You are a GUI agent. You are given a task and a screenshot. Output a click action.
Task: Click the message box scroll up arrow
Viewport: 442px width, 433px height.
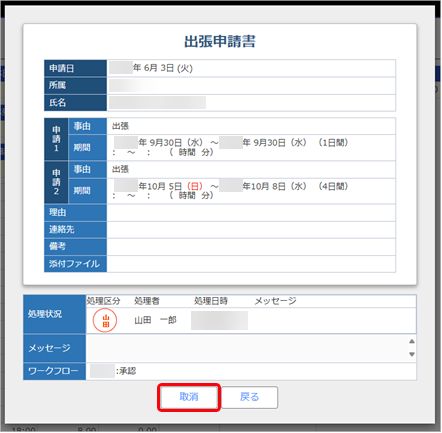point(412,341)
